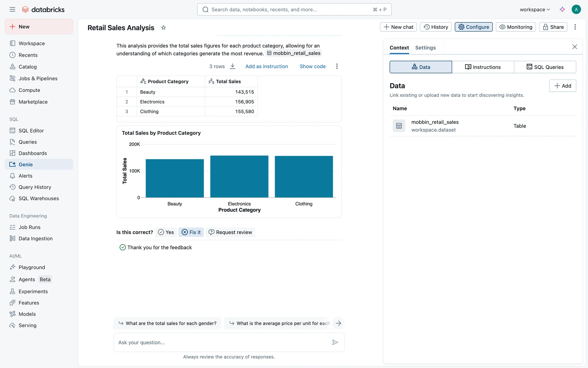Click the Add data button

tap(562, 86)
